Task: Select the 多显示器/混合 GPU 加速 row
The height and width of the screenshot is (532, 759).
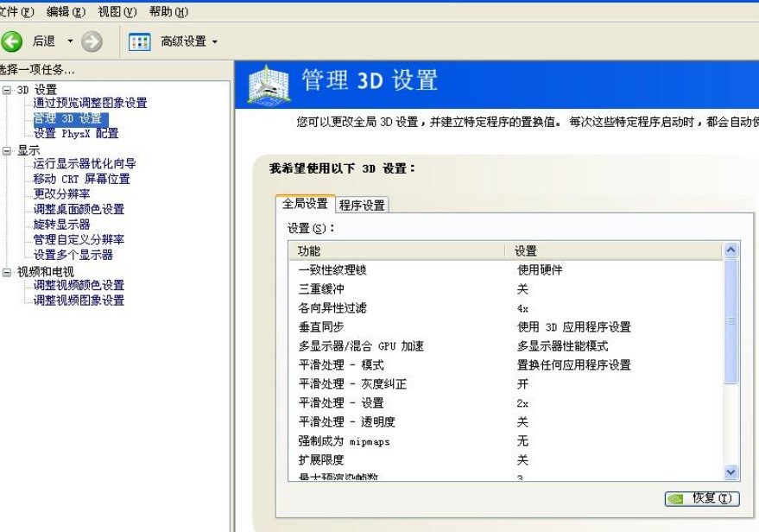Action: point(506,346)
